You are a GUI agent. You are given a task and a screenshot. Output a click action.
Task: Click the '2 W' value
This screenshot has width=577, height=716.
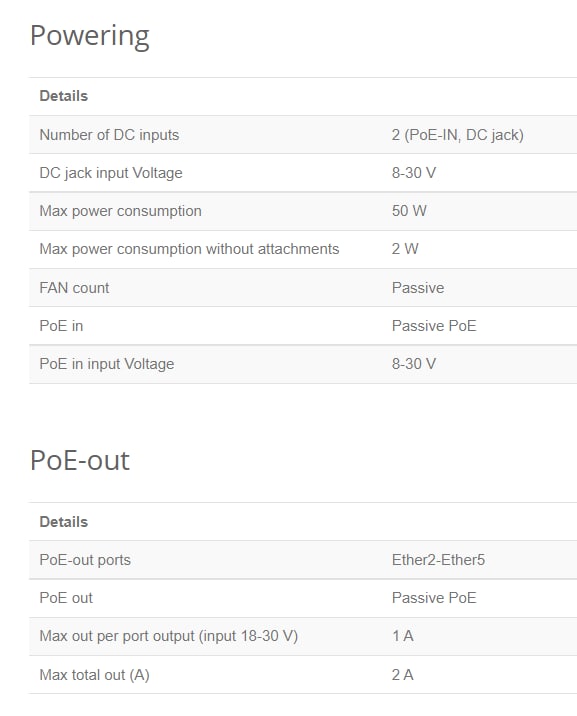click(x=405, y=249)
